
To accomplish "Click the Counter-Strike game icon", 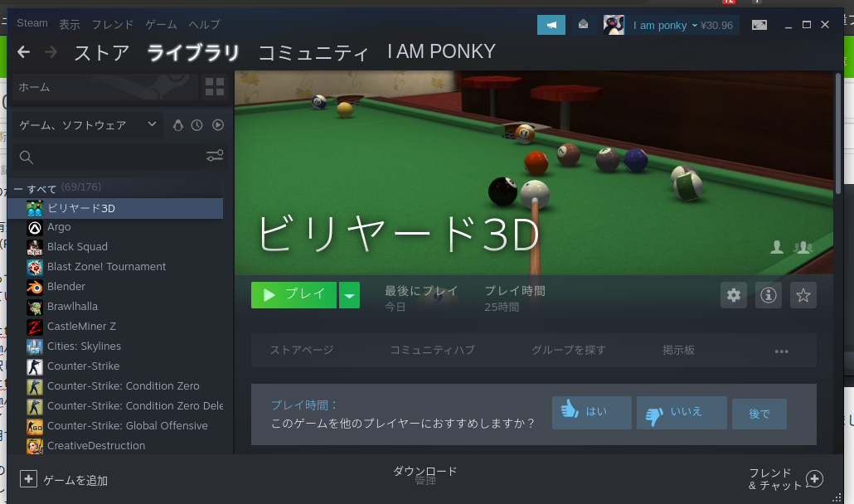I will coord(34,366).
